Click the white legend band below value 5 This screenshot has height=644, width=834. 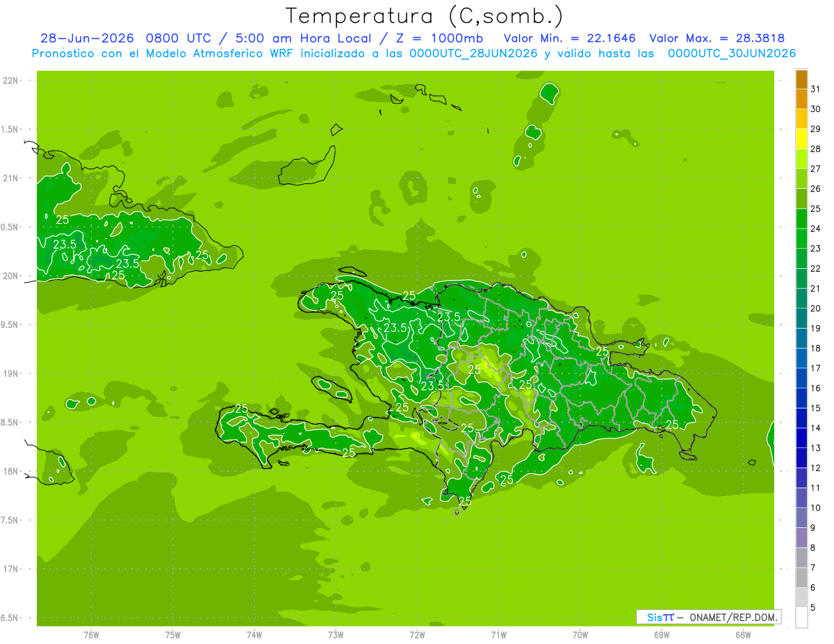801,617
